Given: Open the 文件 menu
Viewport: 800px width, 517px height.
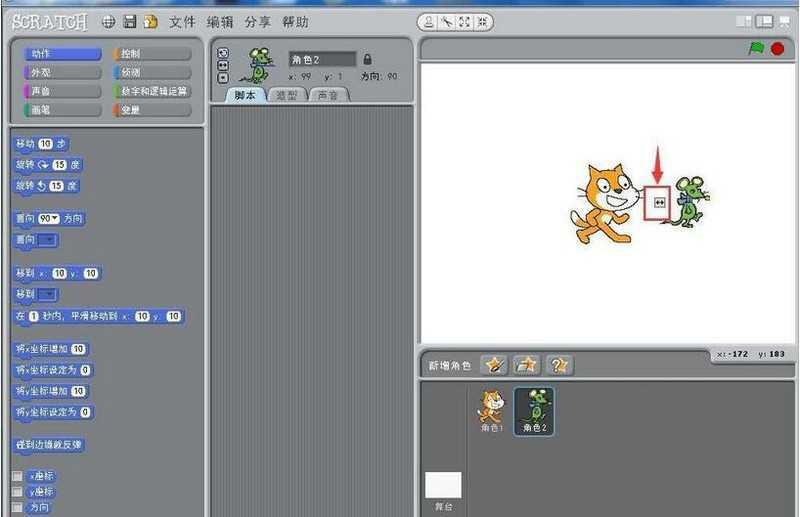Looking at the screenshot, I should point(182,21).
